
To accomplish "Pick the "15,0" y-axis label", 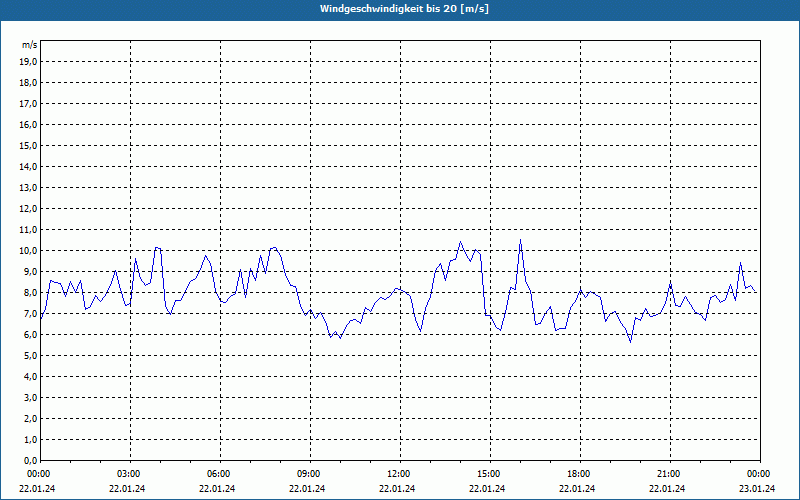I will coord(29,145).
